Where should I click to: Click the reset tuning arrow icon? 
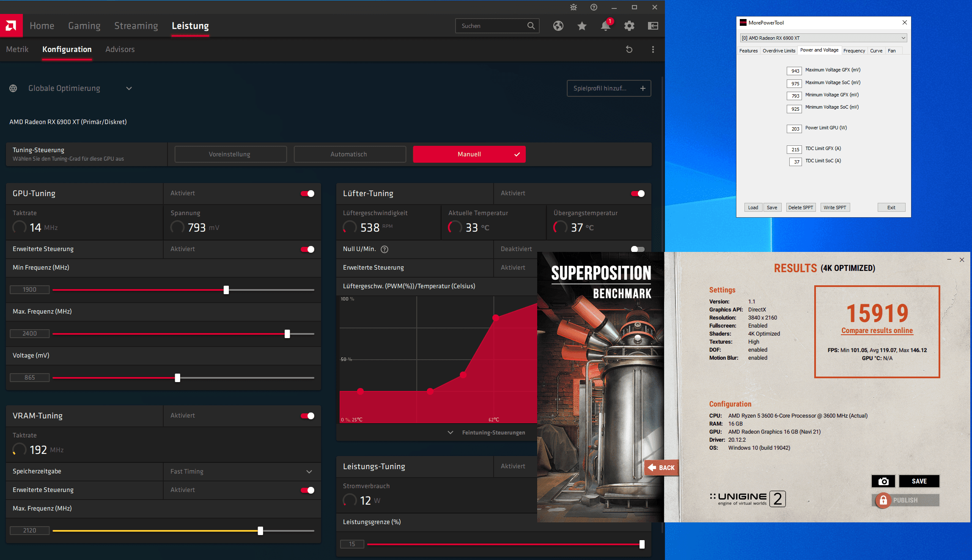click(x=629, y=49)
